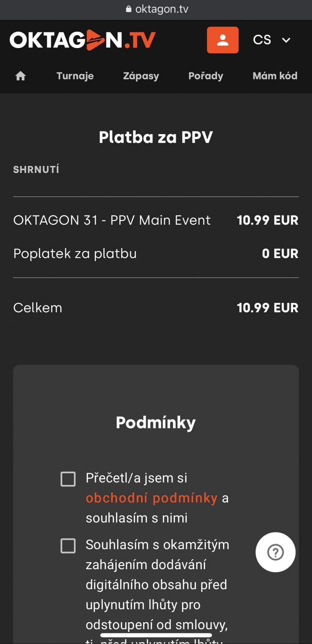Tap the Celkem 10.99 EUR total row
Image resolution: width=312 pixels, height=644 pixels.
(x=156, y=308)
